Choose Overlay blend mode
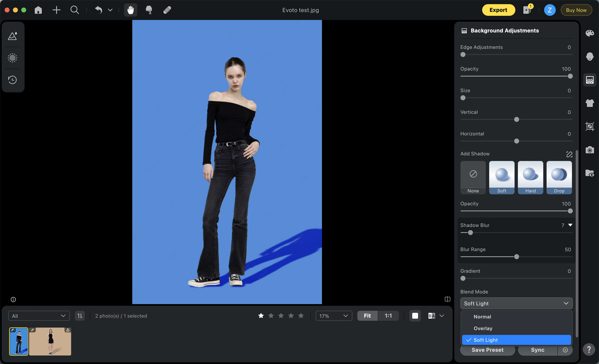Image resolution: width=599 pixels, height=364 pixels. 516,328
